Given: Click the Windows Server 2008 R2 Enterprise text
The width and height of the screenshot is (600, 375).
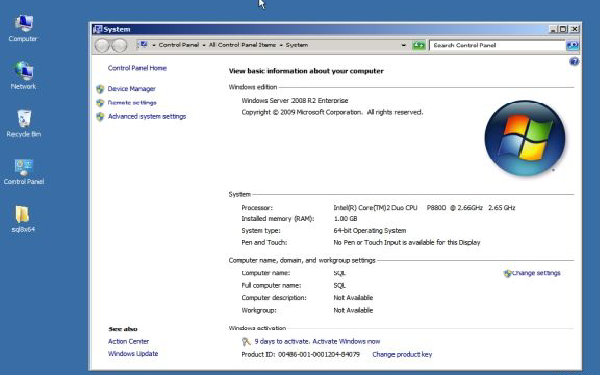Looking at the screenshot, I should [295, 101].
